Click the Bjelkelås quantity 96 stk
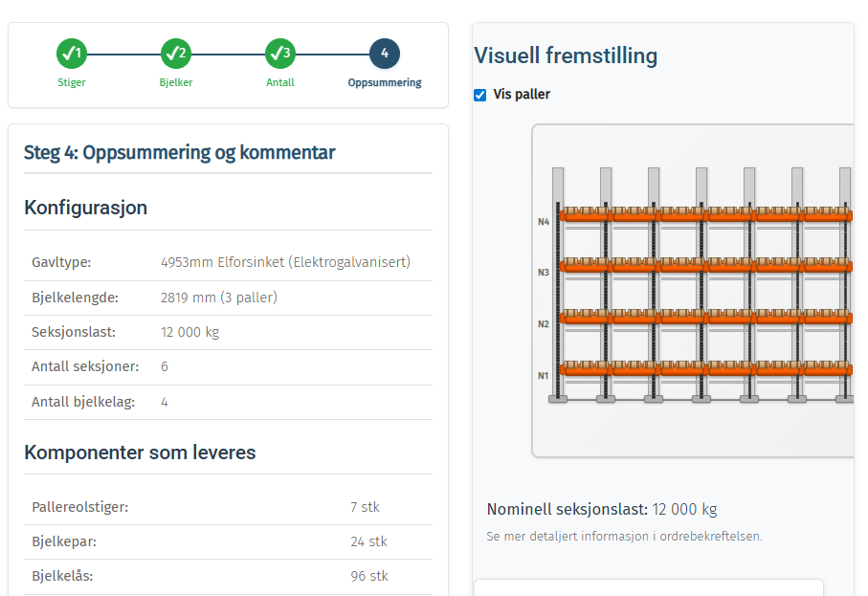This screenshot has width=868, height=596. click(x=368, y=576)
